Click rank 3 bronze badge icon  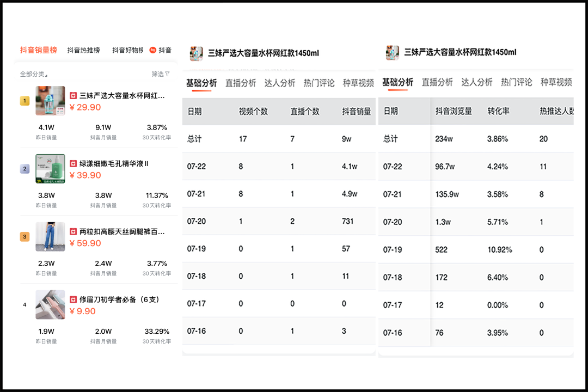tap(24, 236)
